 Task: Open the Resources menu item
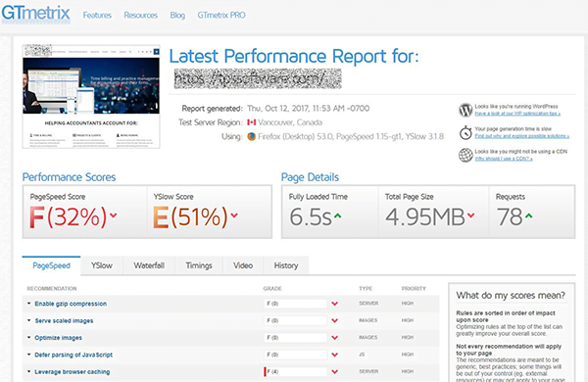[x=140, y=16]
